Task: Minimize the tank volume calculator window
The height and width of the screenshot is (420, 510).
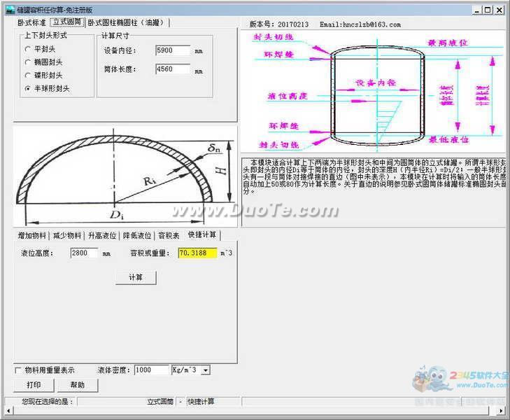Action: point(476,10)
